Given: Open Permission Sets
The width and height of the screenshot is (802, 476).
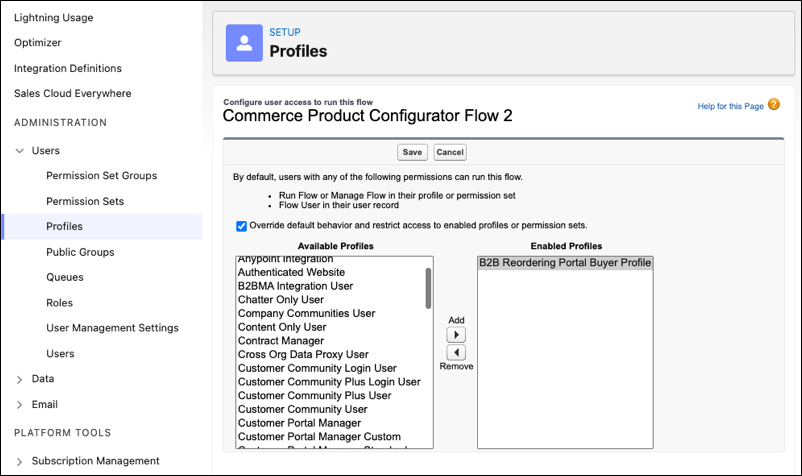Looking at the screenshot, I should click(x=85, y=201).
